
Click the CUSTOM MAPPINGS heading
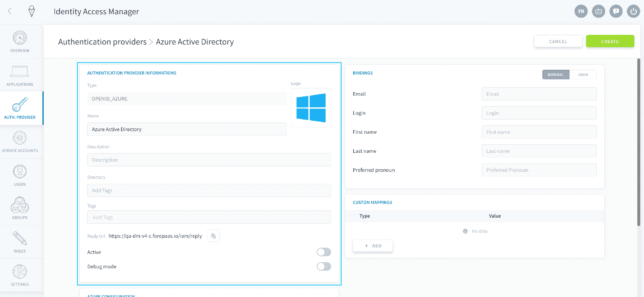point(372,202)
